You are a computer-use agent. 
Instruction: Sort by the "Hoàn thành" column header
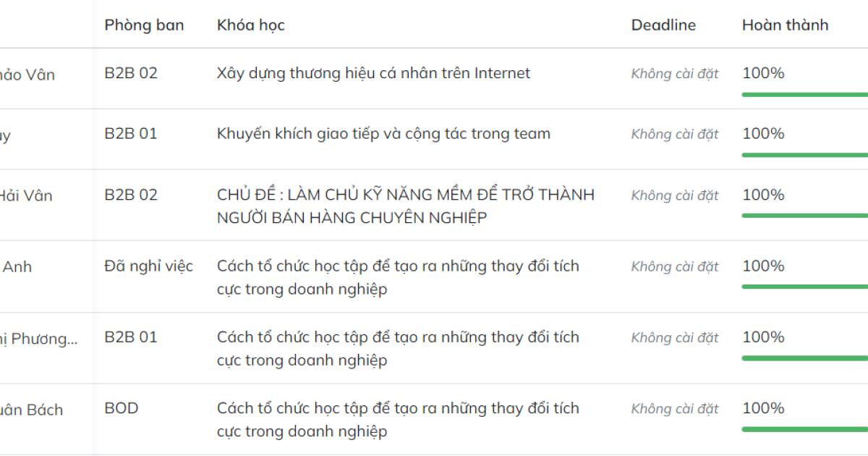click(785, 25)
